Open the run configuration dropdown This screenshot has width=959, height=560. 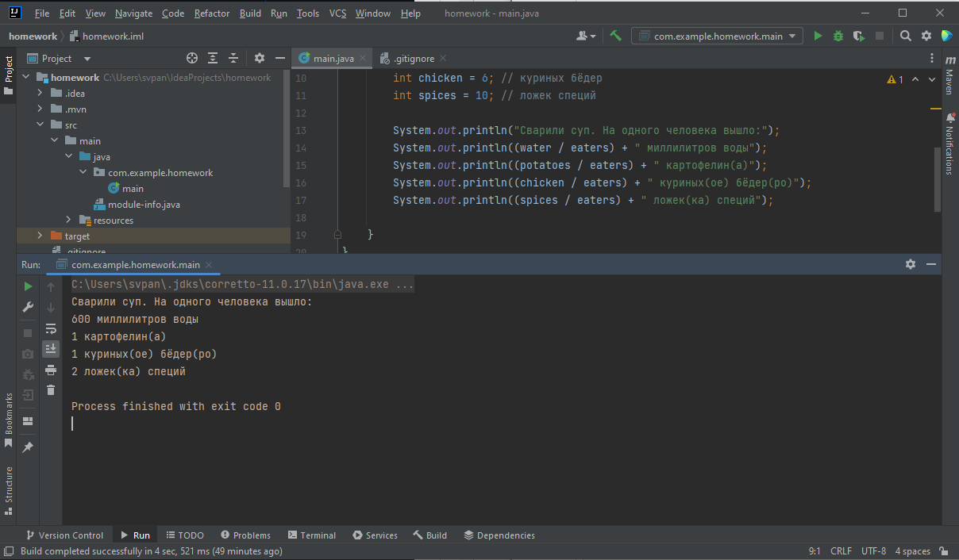[714, 36]
